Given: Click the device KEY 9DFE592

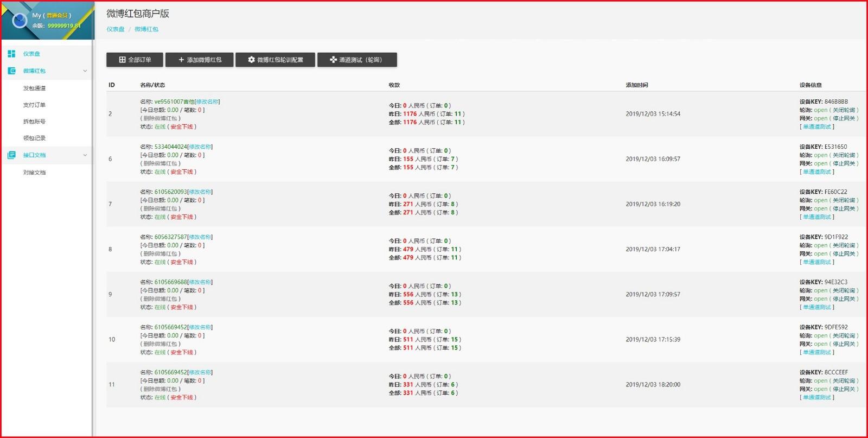Looking at the screenshot, I should [x=836, y=327].
